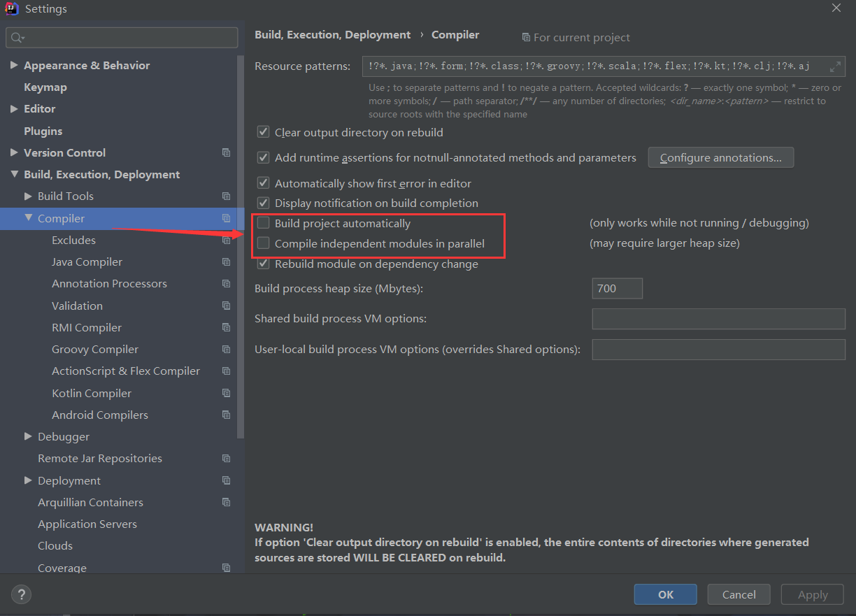This screenshot has height=616, width=856.
Task: Click the project-level icon beside Deployment
Action: [x=226, y=480]
